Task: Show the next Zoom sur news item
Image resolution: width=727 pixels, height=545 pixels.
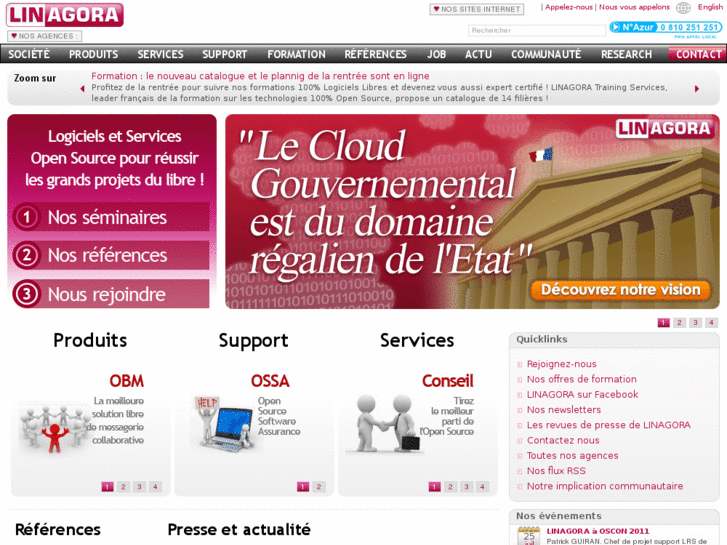Action: (696, 89)
